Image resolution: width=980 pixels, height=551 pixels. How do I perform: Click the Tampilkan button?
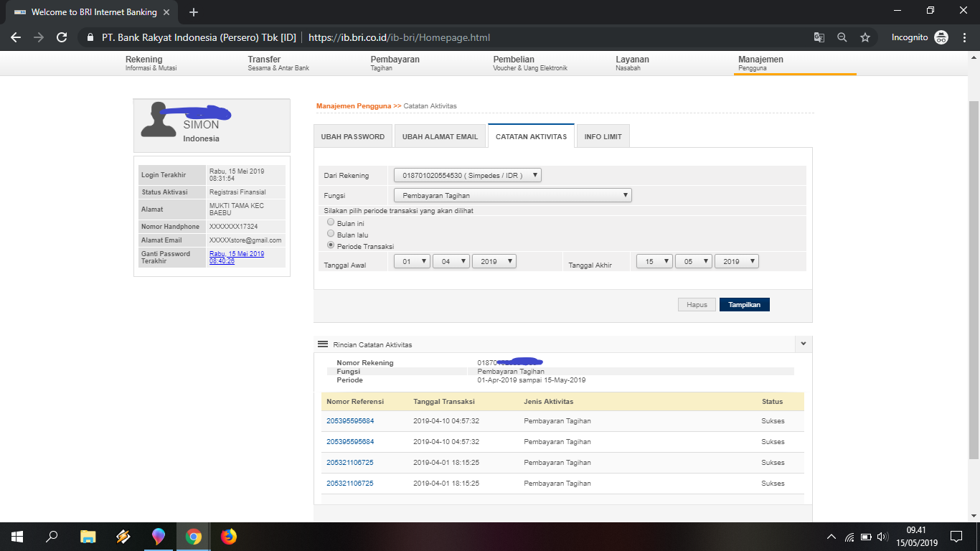(745, 305)
